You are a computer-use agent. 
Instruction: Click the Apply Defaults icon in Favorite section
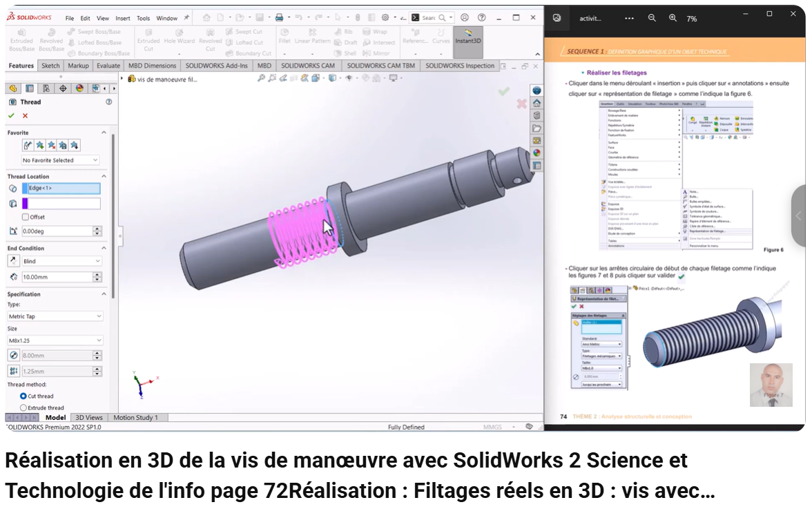coord(28,146)
